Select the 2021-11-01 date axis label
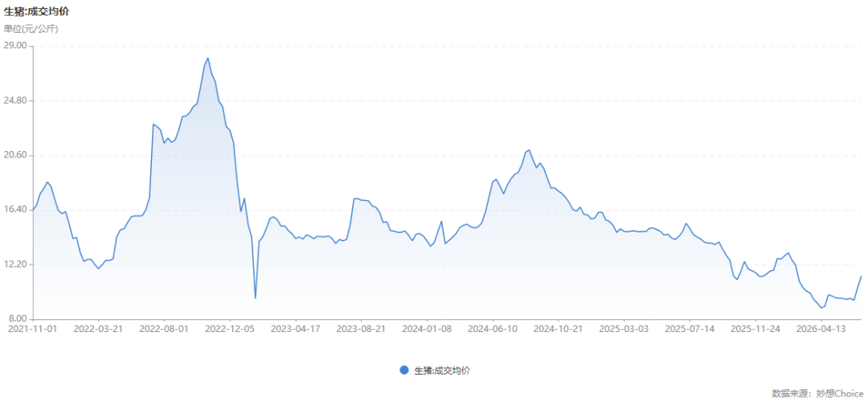This screenshot has height=402, width=868. (x=33, y=328)
